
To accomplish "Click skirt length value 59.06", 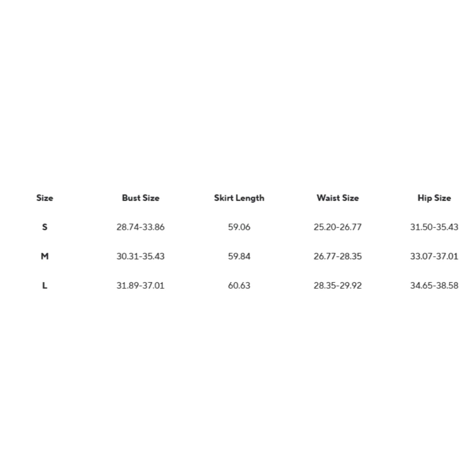I will pyautogui.click(x=239, y=227).
